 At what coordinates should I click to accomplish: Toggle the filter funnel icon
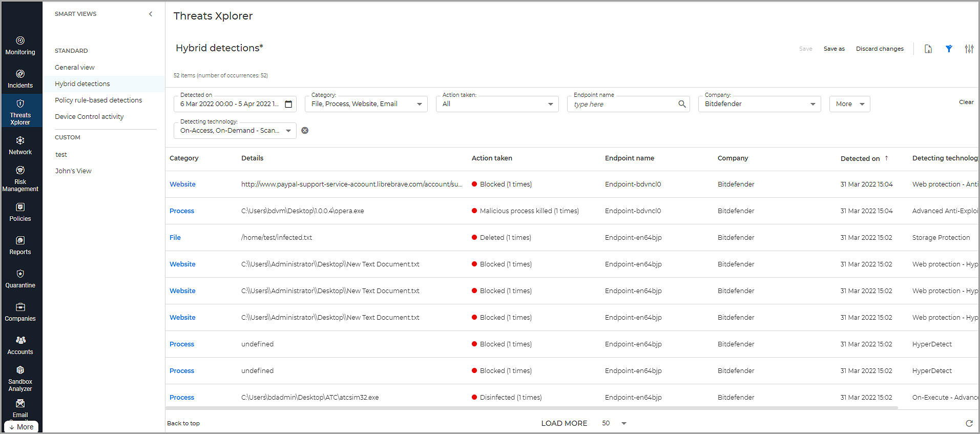pyautogui.click(x=949, y=49)
